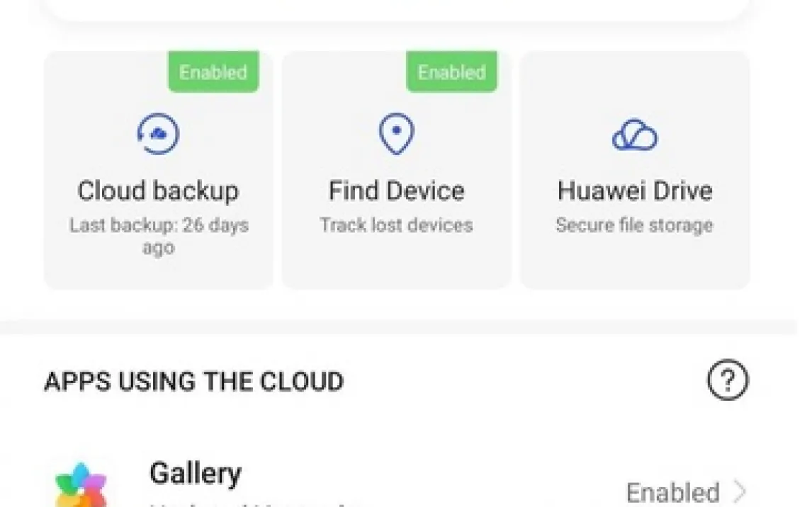
Task: Tap "Last backup: 26 days ago" text
Action: pyautogui.click(x=158, y=237)
